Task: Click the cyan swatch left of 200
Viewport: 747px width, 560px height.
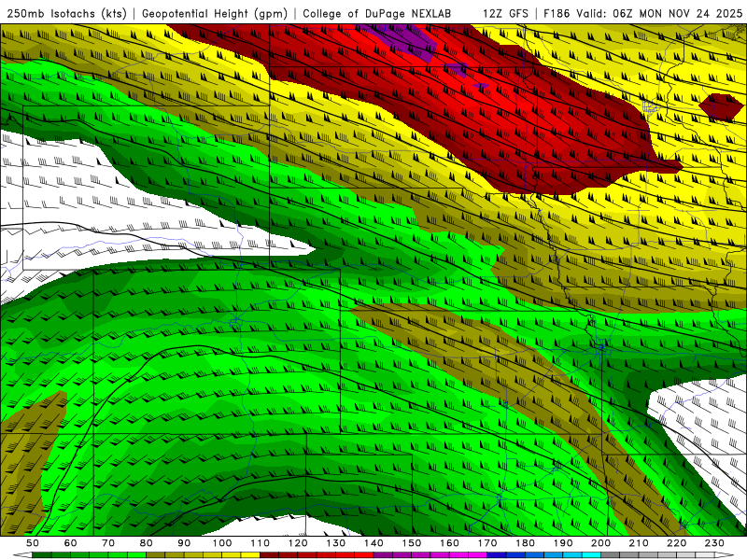Action: coord(591,555)
